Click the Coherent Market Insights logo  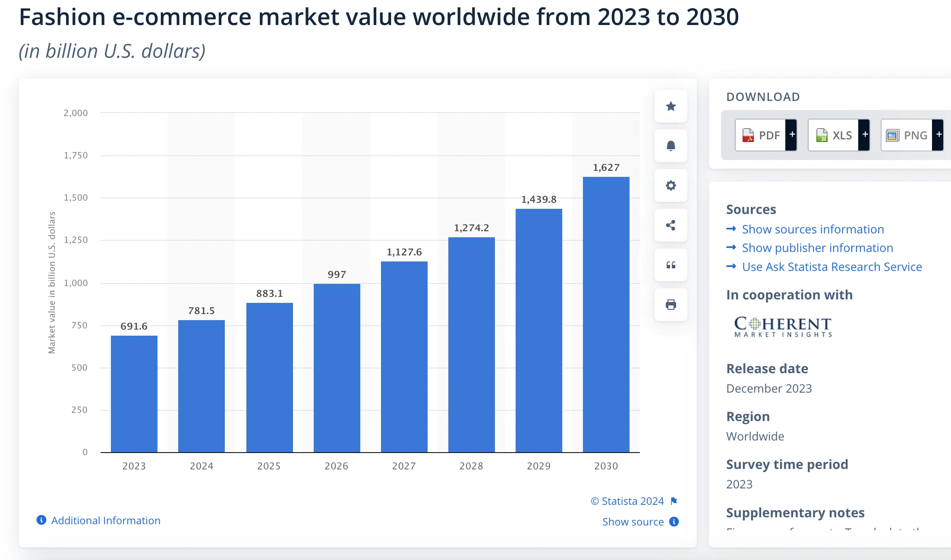[783, 327]
